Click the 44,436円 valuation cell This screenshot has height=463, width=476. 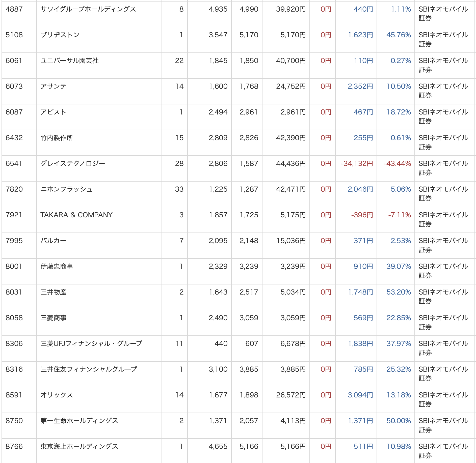[x=291, y=164]
